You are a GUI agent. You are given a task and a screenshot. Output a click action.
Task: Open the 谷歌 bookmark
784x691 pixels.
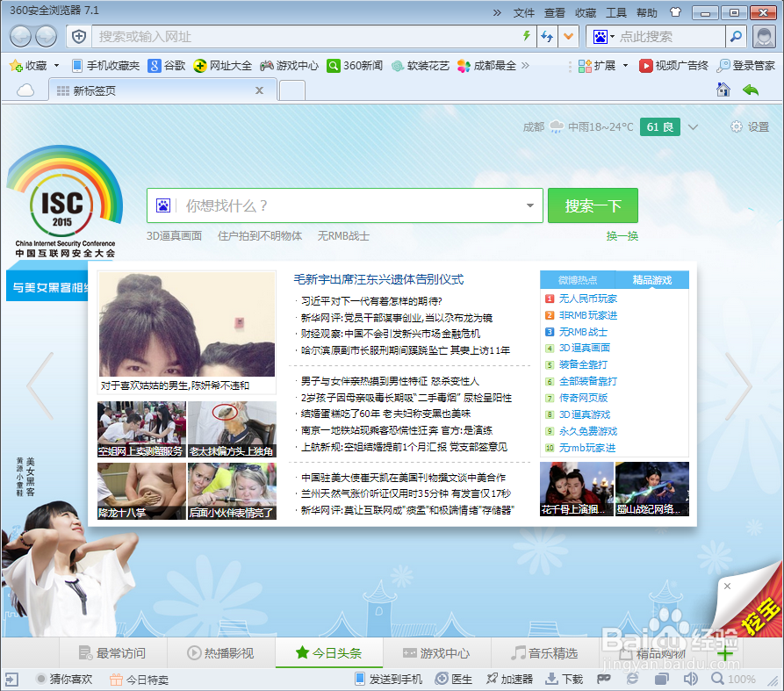tap(167, 66)
